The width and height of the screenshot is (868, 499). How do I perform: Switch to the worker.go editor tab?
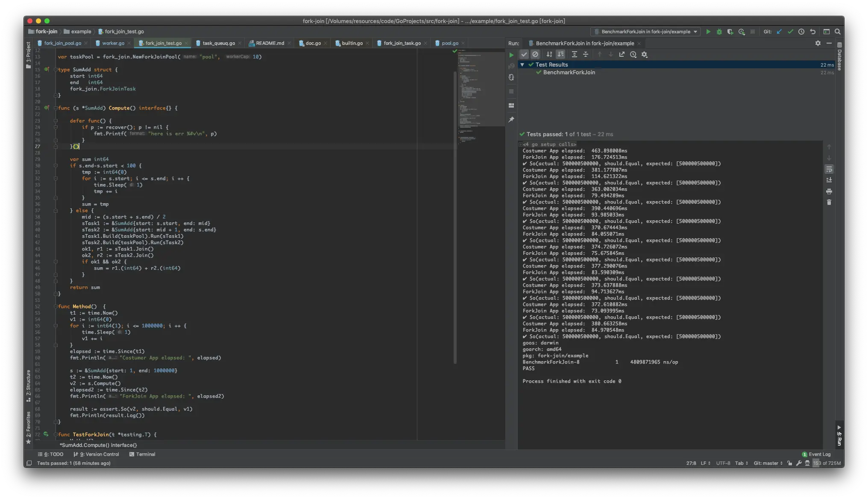(113, 43)
